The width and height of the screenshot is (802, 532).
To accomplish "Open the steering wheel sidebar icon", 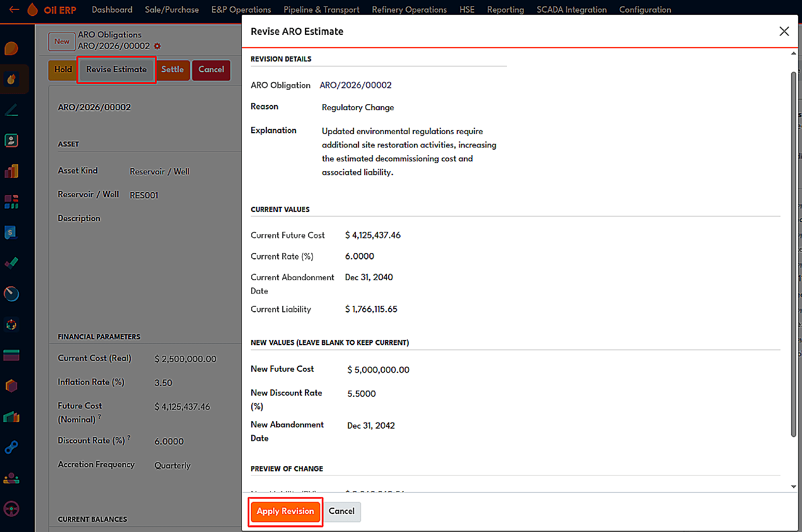I will pyautogui.click(x=11, y=508).
